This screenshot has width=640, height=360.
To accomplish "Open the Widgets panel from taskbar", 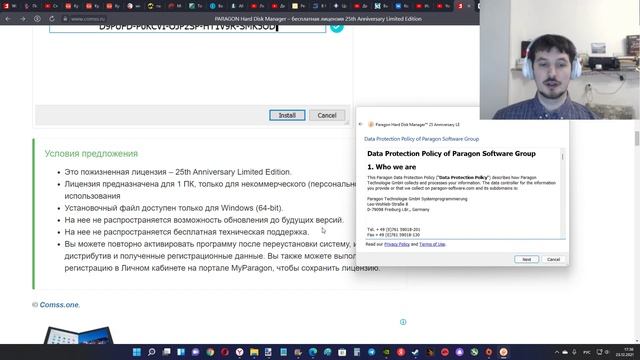I will click(x=181, y=352).
